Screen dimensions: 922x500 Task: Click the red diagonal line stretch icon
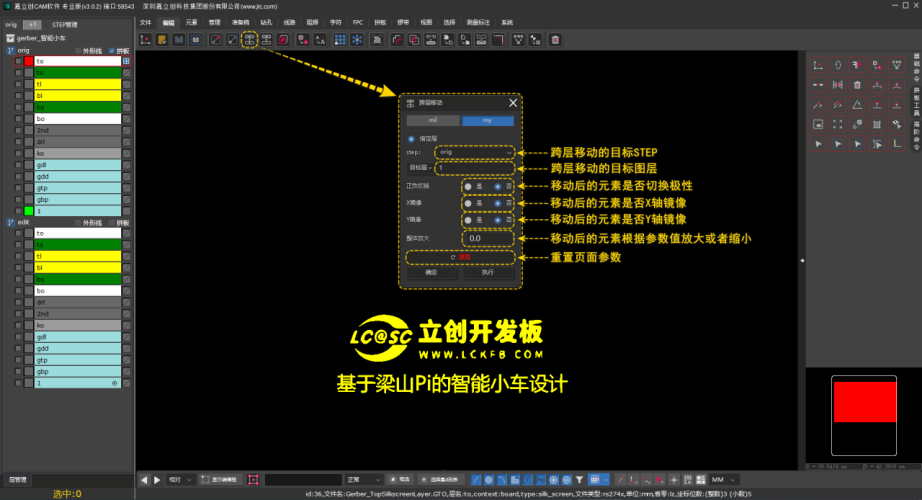(x=216, y=40)
